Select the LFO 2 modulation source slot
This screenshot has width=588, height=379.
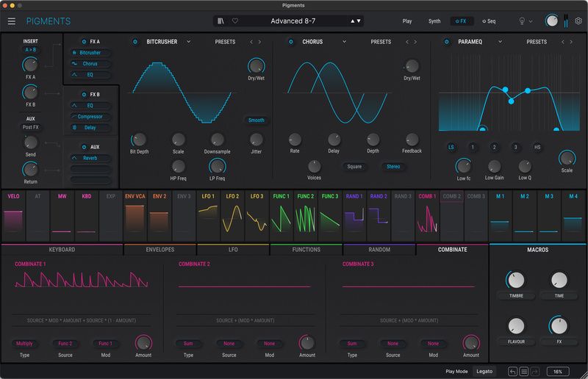(232, 216)
